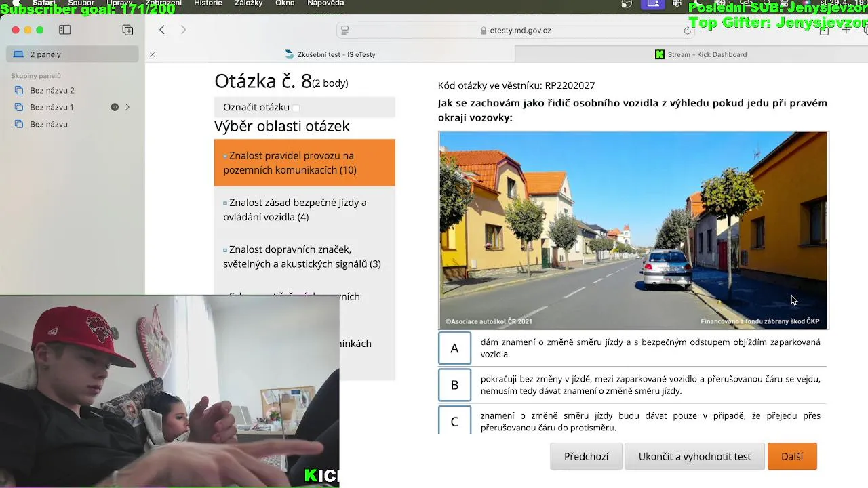
Task: Click the Bez názvu 2 tab group icon
Action: point(19,90)
